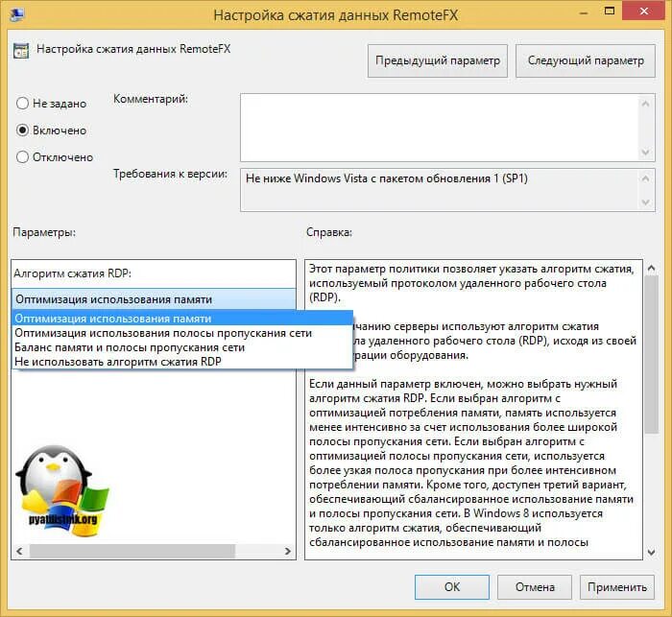
Task: Choose 'Баланс памяти и полосы пропускания сети' option
Action: (182, 347)
